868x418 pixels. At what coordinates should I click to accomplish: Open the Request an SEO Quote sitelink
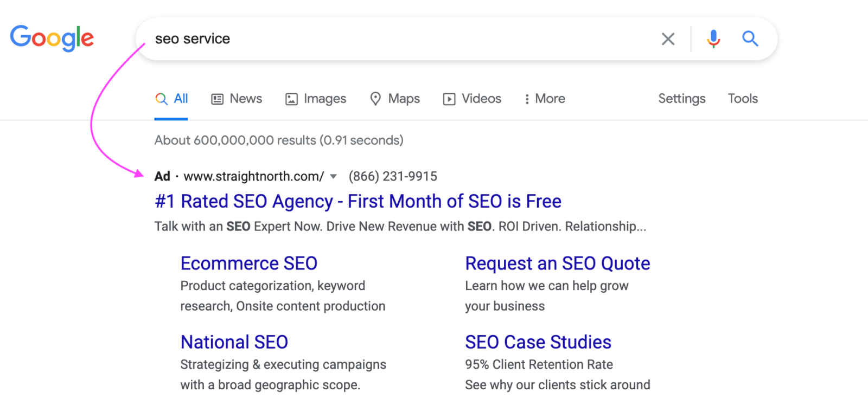tap(558, 263)
